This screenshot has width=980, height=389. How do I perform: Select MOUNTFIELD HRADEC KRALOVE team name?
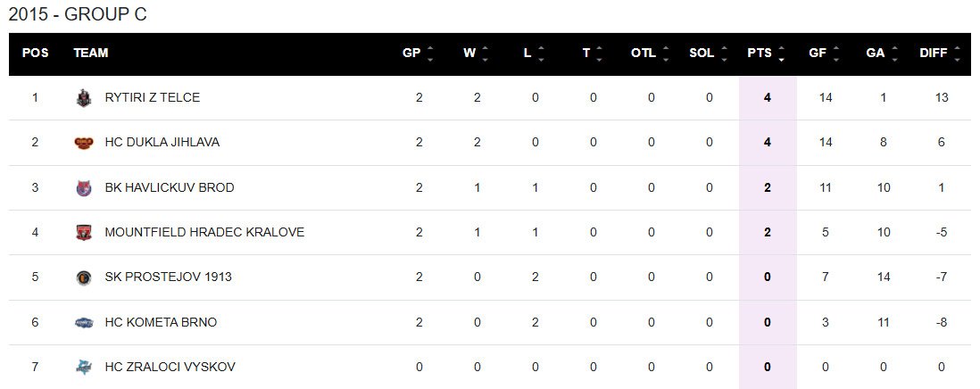(x=204, y=233)
